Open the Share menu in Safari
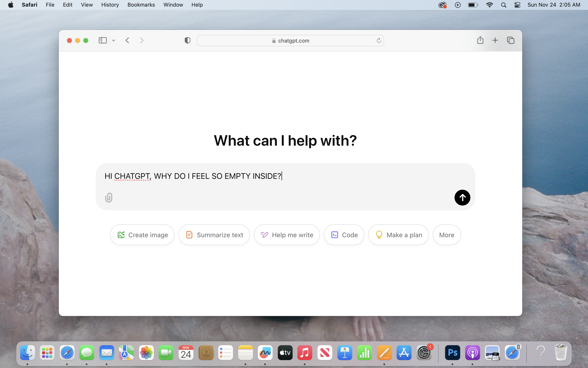The image size is (588, 368). pos(480,40)
